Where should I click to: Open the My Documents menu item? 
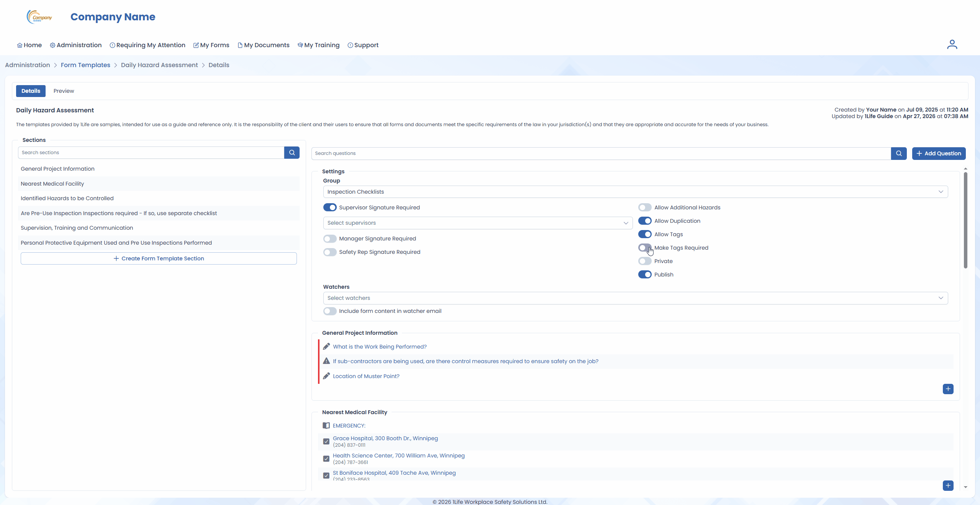click(x=264, y=45)
